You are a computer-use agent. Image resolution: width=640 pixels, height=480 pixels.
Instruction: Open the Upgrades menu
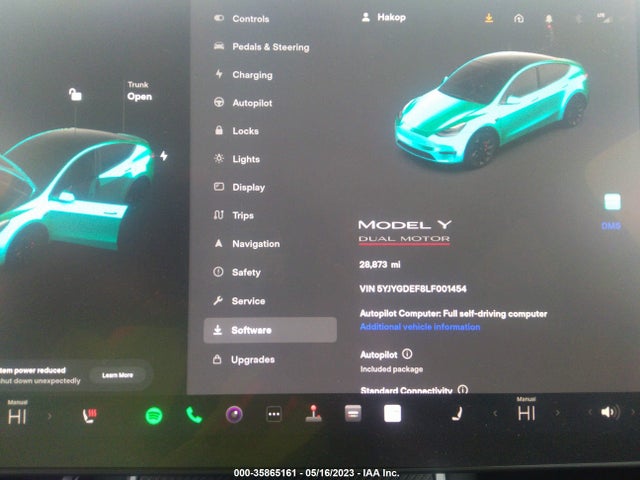[244, 360]
